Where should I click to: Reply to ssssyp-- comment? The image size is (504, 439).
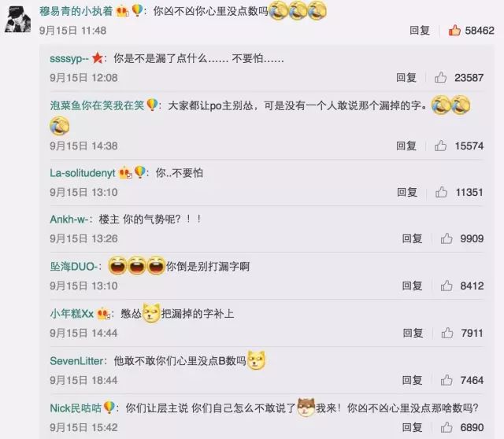[406, 77]
